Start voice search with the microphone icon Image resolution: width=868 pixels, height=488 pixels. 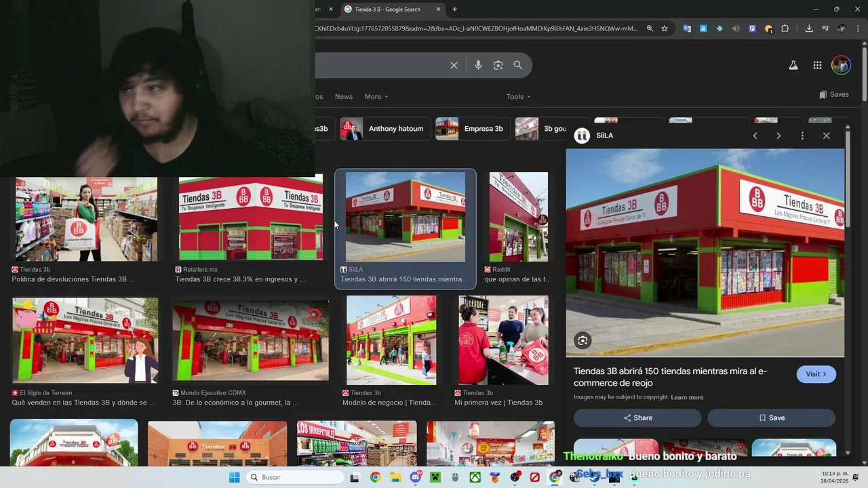point(478,65)
